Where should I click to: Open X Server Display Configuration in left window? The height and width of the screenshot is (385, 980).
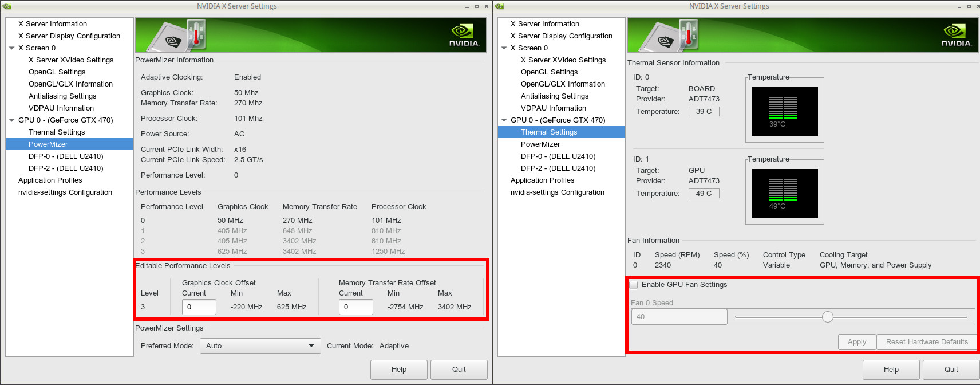point(69,36)
